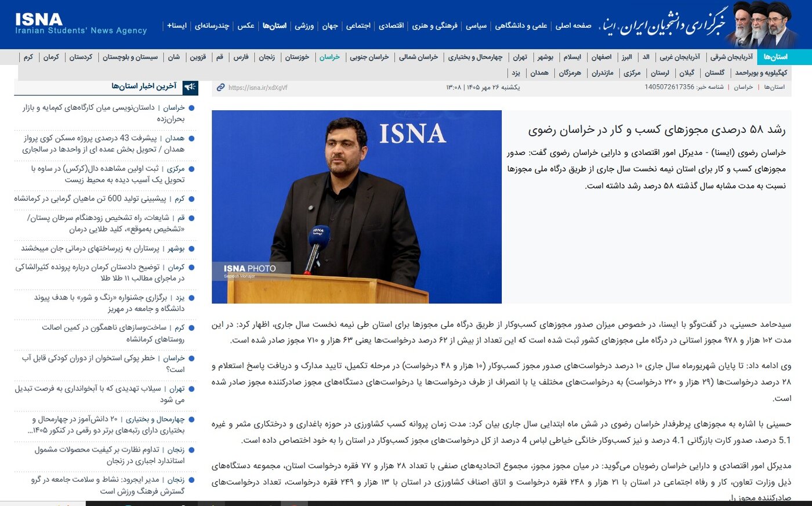Open مازندران province tab

603,73
